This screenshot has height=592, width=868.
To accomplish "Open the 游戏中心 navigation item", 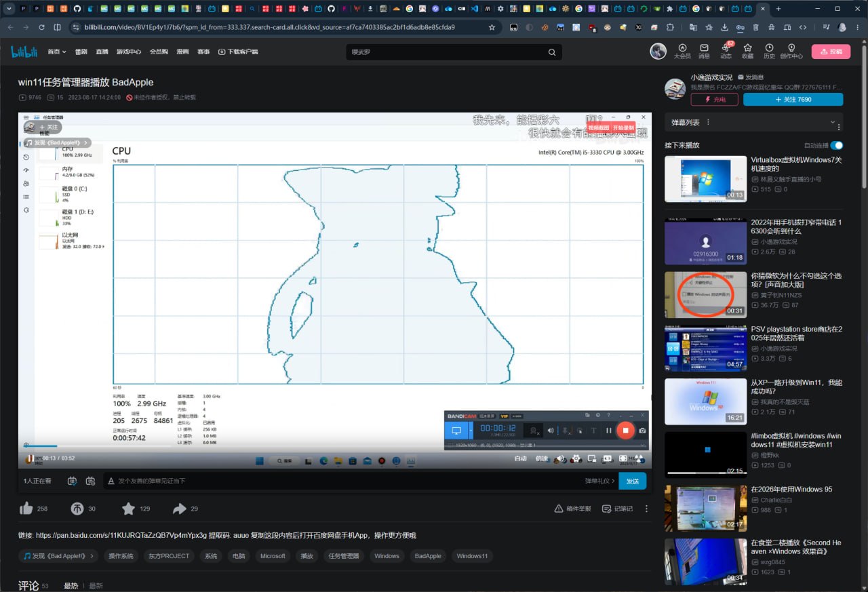I will tap(129, 52).
